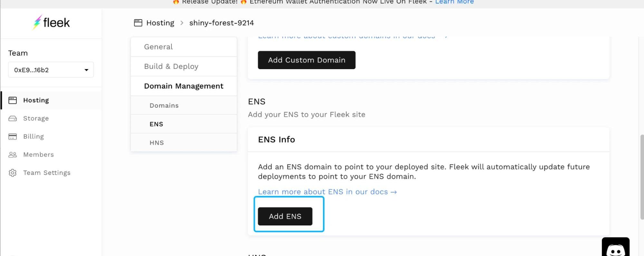Select the Domains submenu item
The image size is (644, 256).
pos(184,105)
